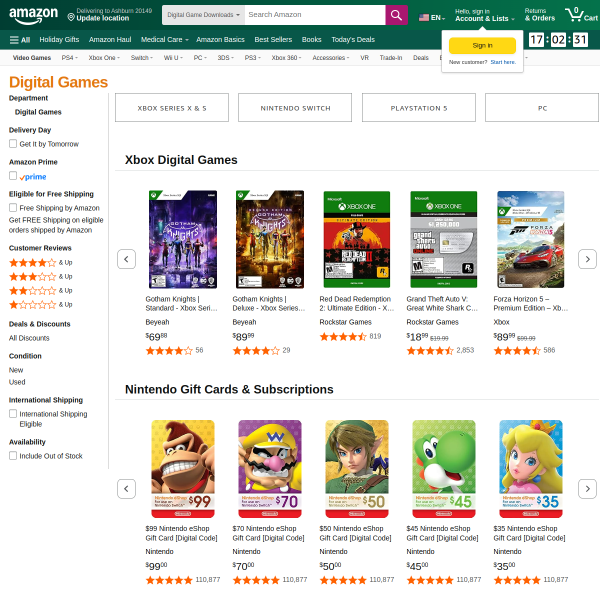Click the Amazon logo
The width and height of the screenshot is (600, 600).
[x=34, y=15]
